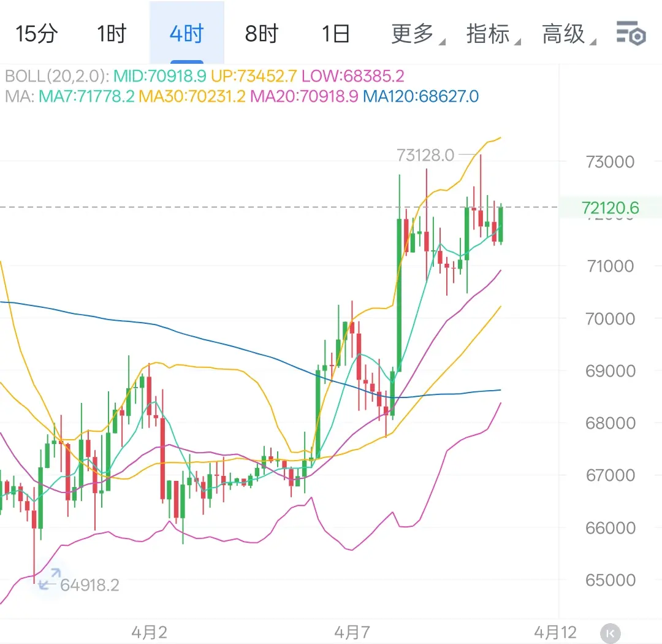The image size is (662, 644).
Task: Open the 指标 indicators dropdown
Action: (x=493, y=34)
